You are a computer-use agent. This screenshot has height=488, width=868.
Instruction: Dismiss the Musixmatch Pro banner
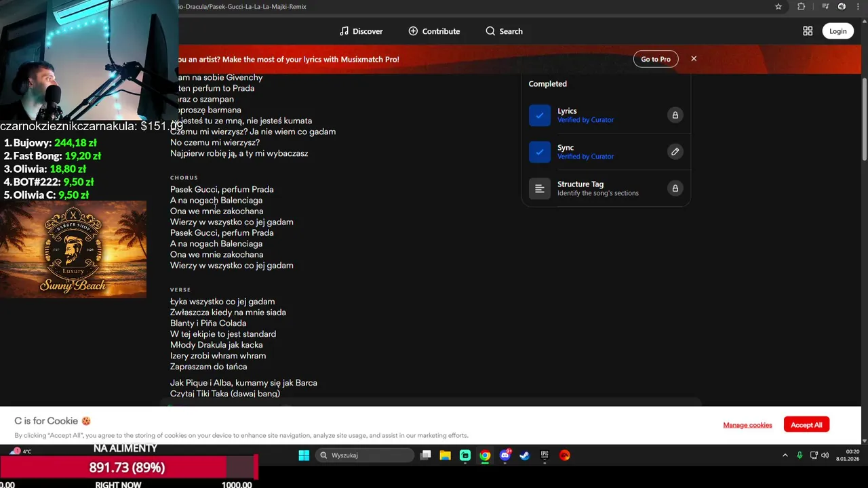point(694,59)
